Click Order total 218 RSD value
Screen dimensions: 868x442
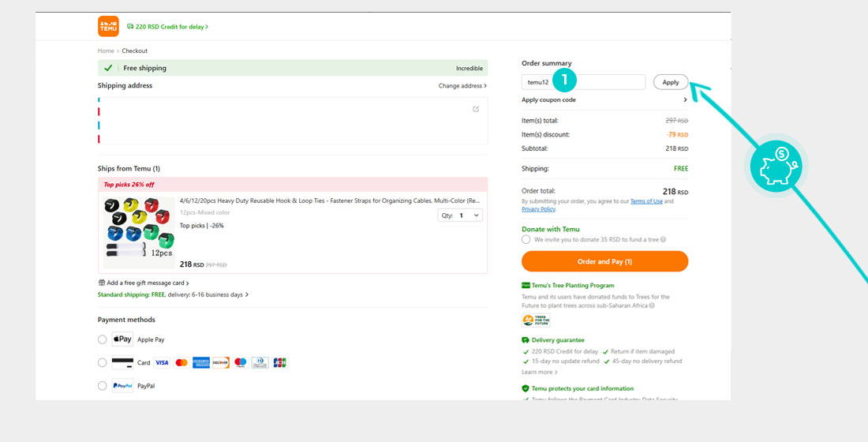click(x=675, y=192)
